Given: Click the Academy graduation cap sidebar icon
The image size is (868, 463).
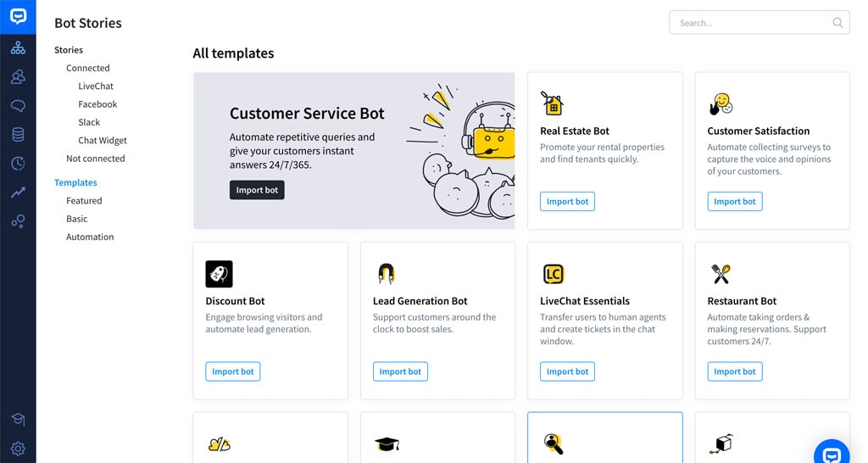Looking at the screenshot, I should click(18, 420).
